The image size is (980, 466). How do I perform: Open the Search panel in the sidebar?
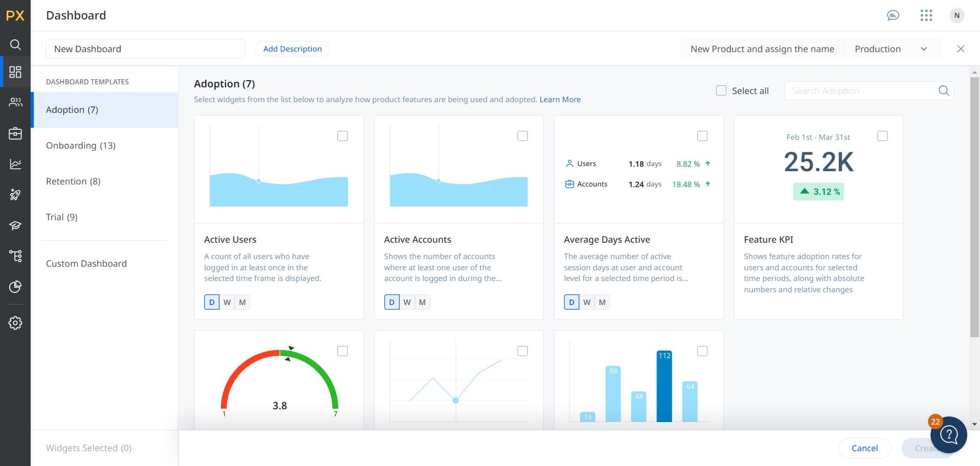pos(15,44)
